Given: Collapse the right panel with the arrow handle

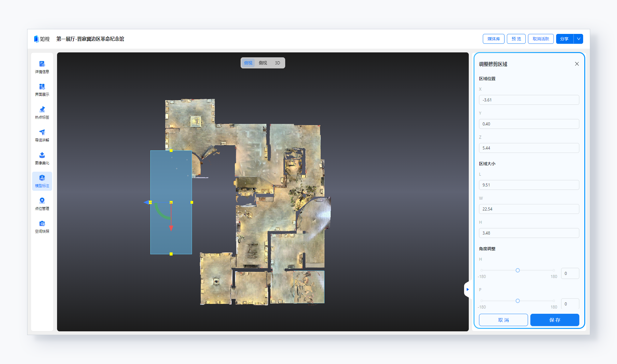Looking at the screenshot, I should 467,289.
